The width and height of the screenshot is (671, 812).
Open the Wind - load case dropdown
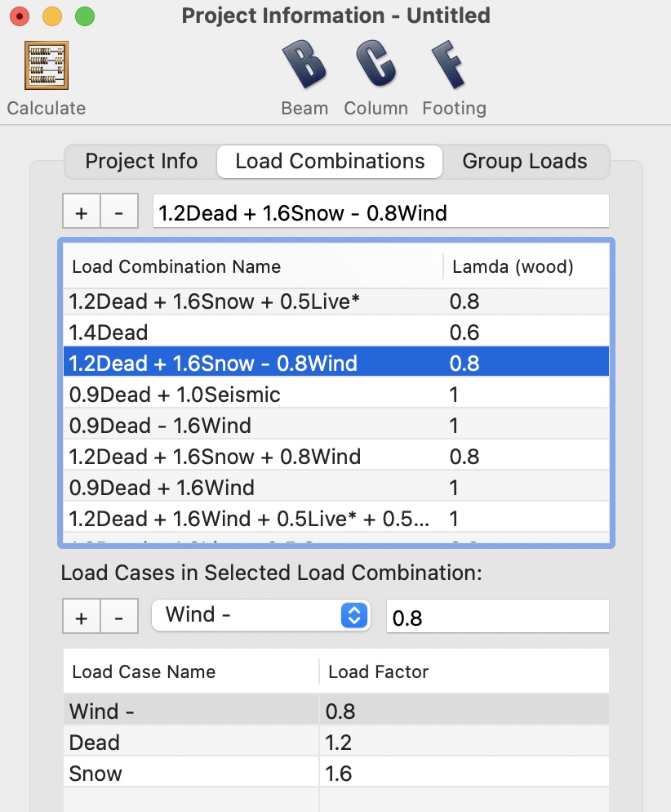click(x=260, y=615)
